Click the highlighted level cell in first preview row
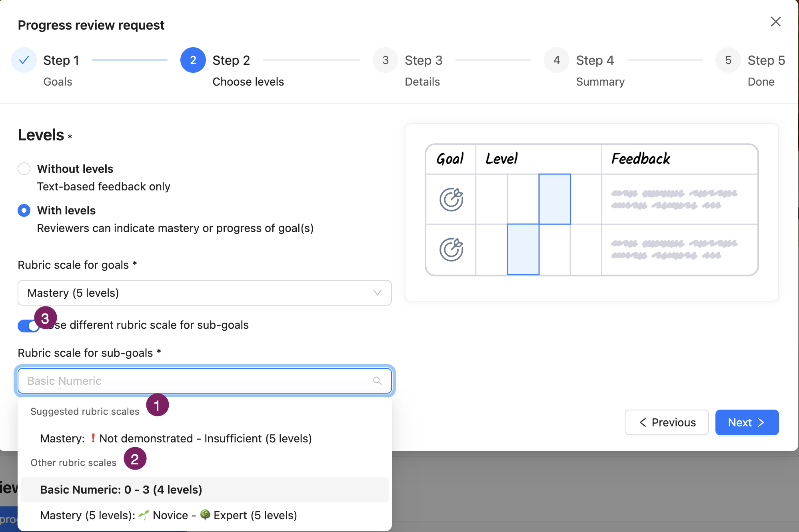The image size is (799, 532). [555, 199]
